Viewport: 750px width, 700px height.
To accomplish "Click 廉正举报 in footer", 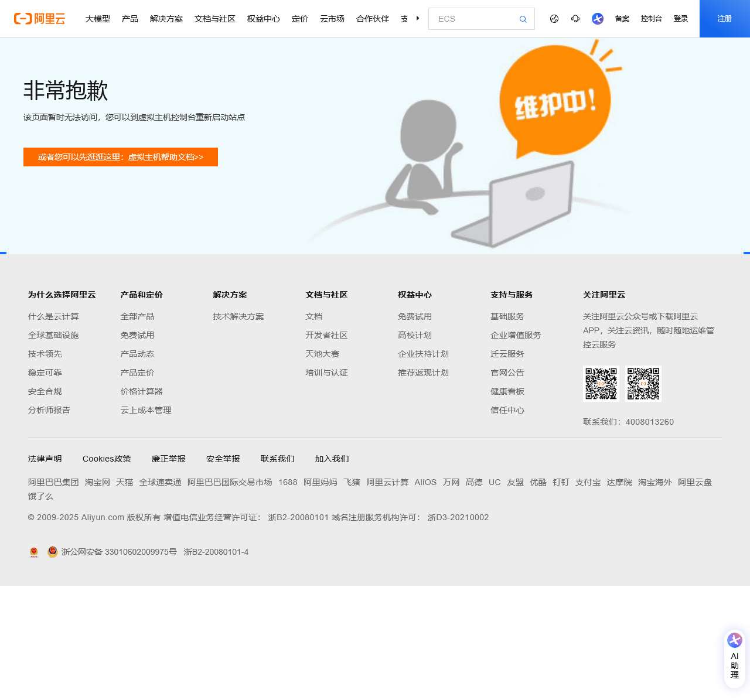I will 169,459.
